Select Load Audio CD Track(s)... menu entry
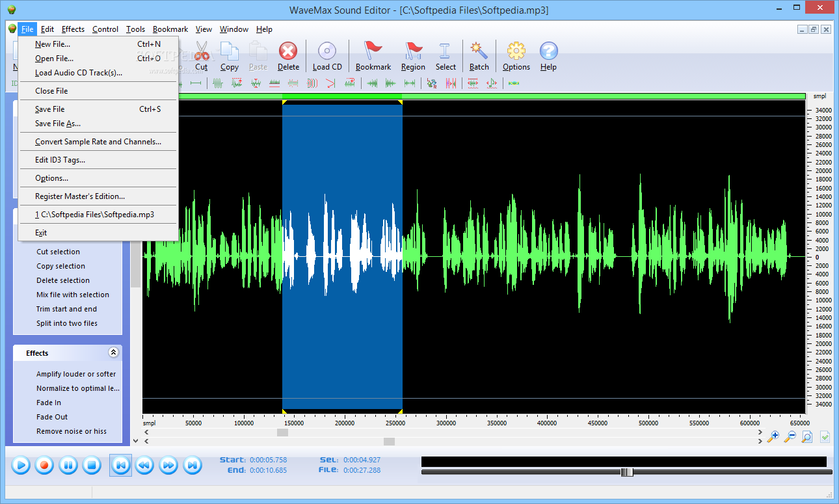This screenshot has height=504, width=839. point(98,73)
